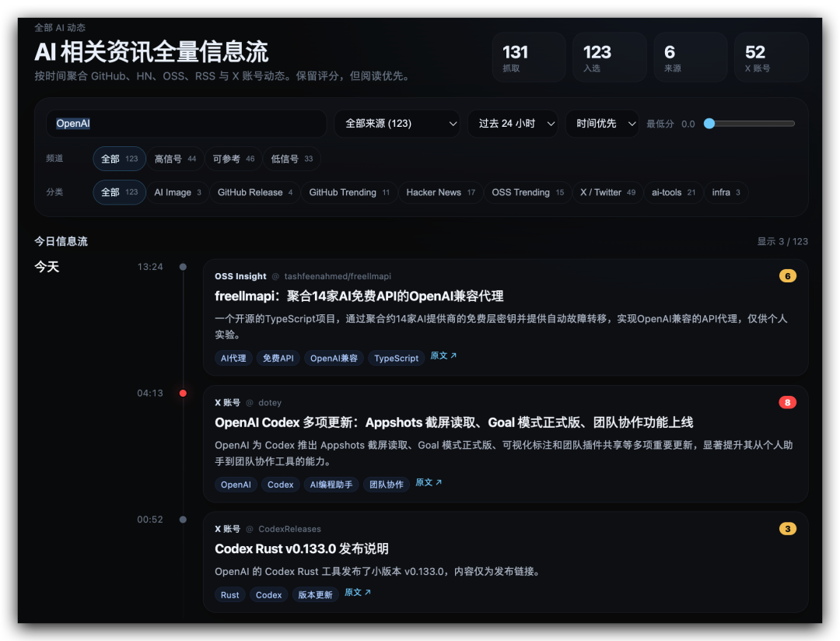This screenshot has width=840, height=641.
Task: Open the freellmapi article title
Action: (359, 296)
